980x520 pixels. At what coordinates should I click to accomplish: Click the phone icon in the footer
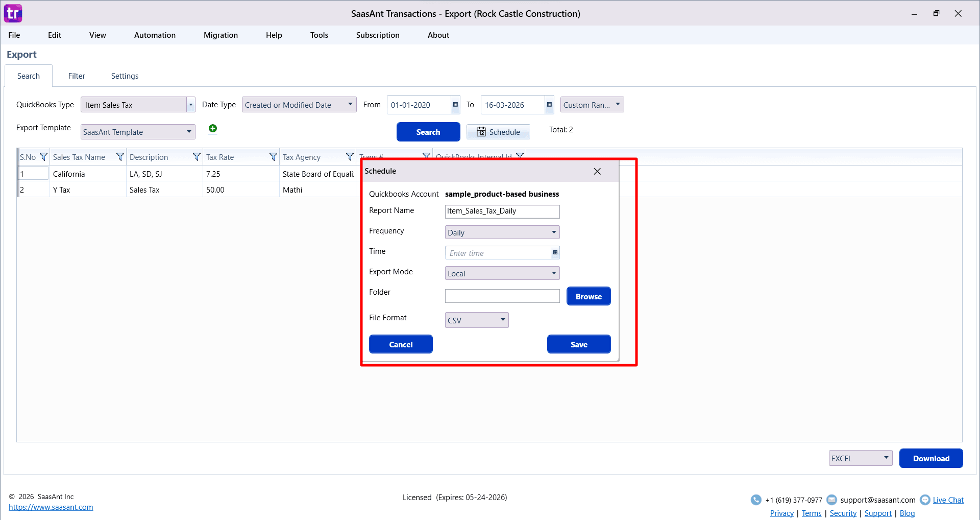click(756, 500)
